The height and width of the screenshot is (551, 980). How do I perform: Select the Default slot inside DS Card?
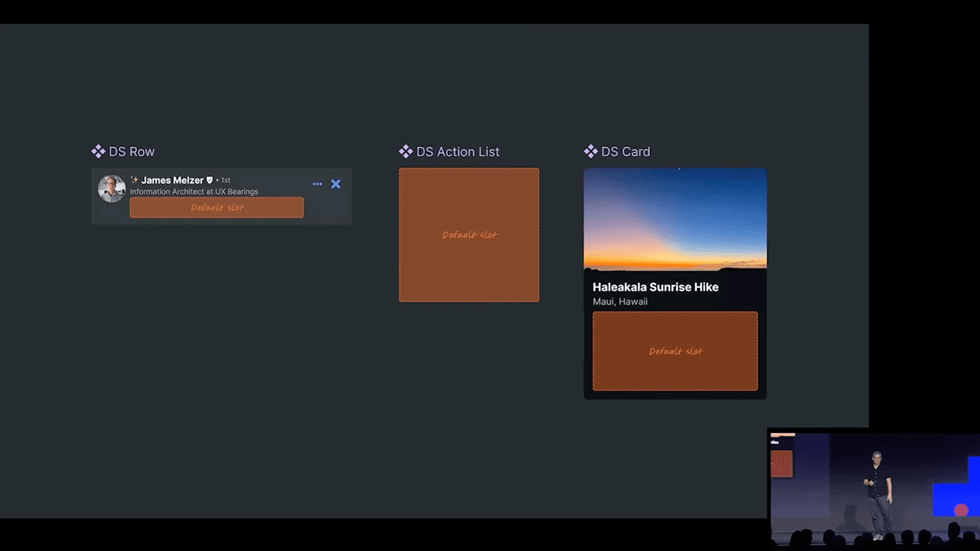click(675, 351)
